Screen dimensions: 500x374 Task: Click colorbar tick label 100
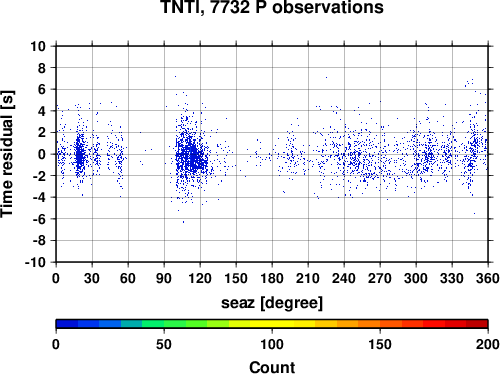tap(272, 344)
